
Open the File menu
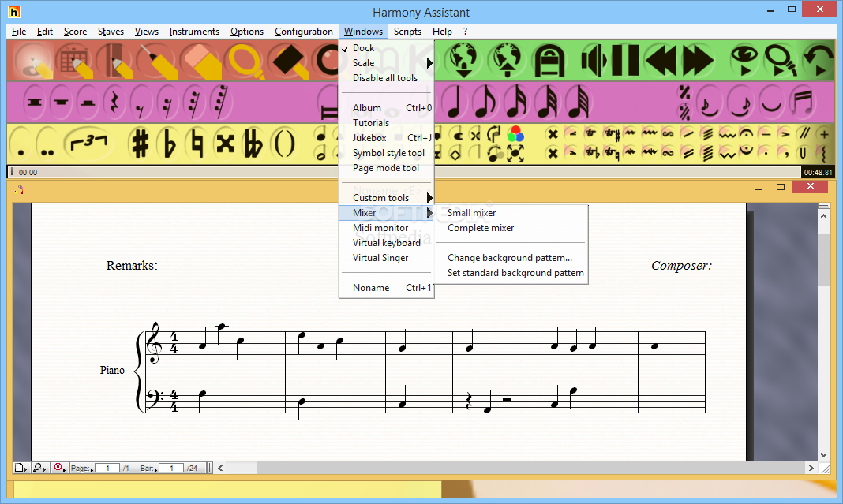tap(19, 32)
